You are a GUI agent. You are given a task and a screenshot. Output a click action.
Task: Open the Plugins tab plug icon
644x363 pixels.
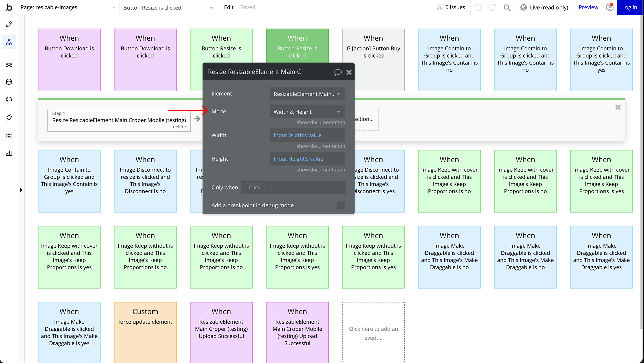(9, 117)
